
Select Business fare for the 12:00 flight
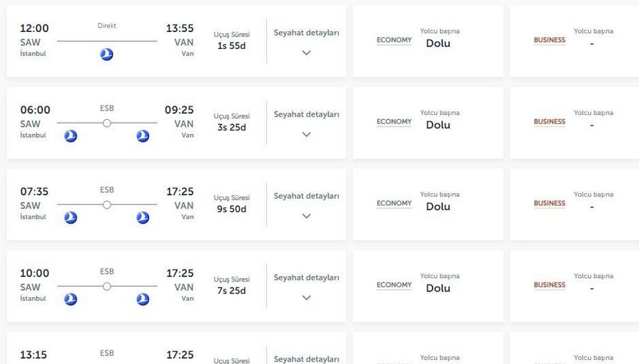pyautogui.click(x=574, y=41)
